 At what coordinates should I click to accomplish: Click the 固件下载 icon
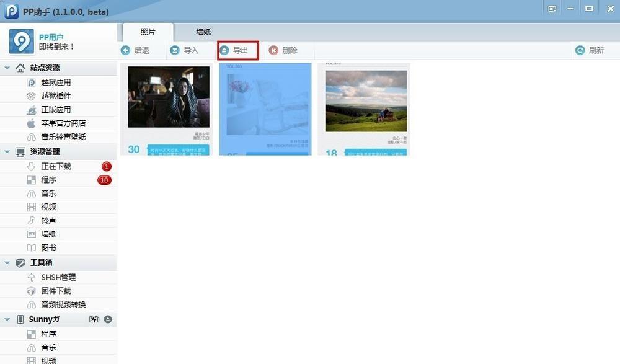pos(31,291)
